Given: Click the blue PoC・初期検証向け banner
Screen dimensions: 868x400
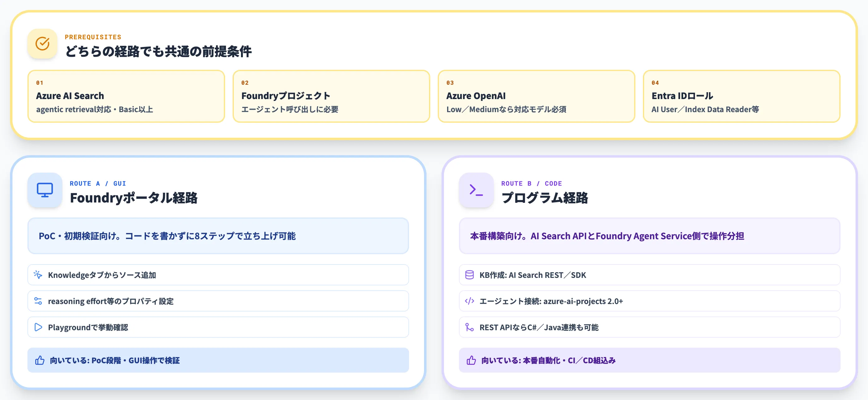Looking at the screenshot, I should tap(218, 236).
